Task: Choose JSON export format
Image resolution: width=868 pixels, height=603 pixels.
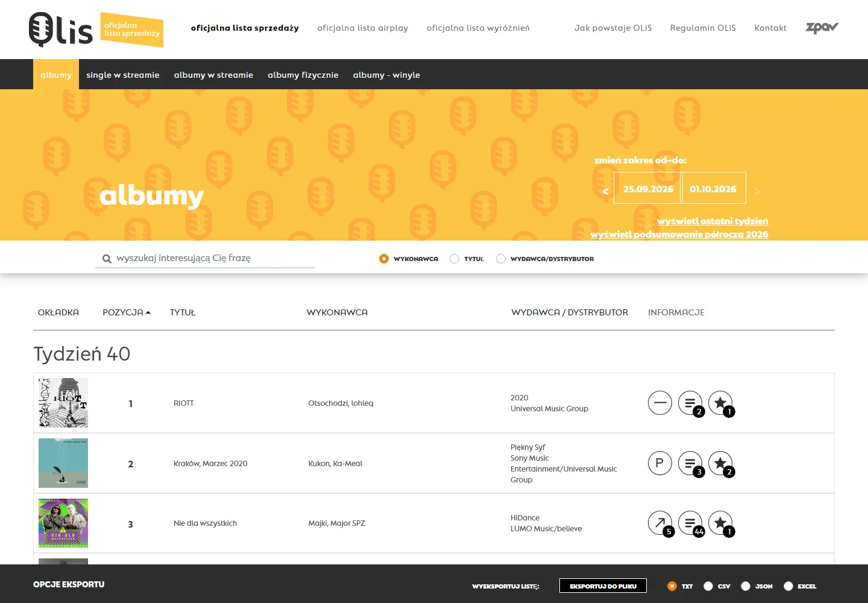Action: [746, 586]
